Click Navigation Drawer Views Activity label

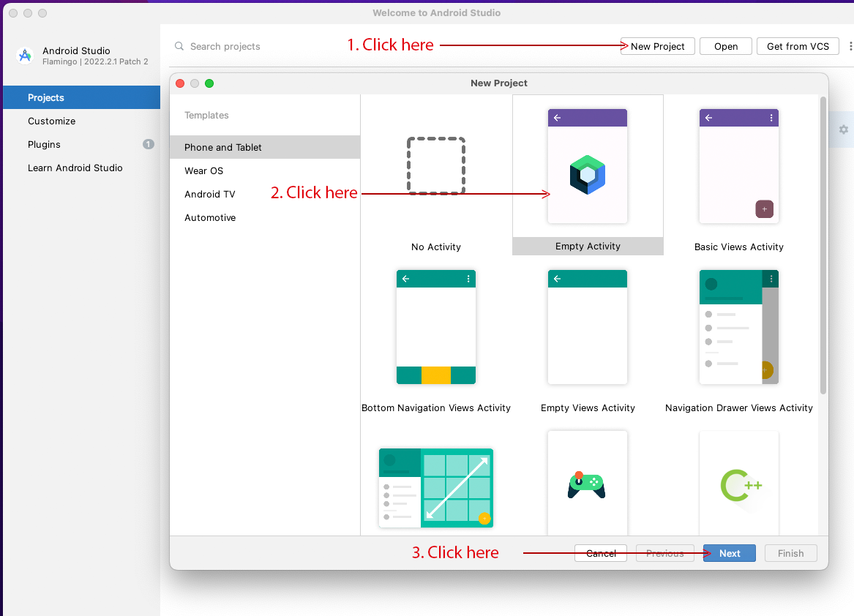click(x=738, y=408)
